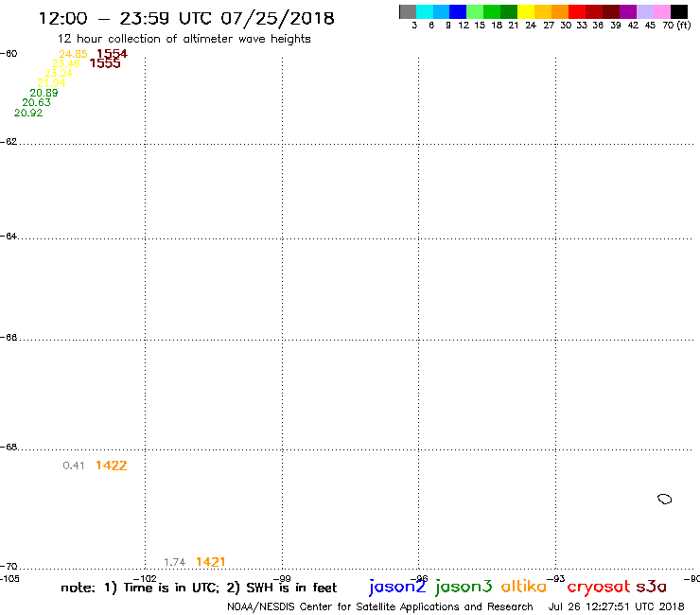The width and height of the screenshot is (700, 615).
Task: Click the green reading 20.89
Action: [x=44, y=93]
